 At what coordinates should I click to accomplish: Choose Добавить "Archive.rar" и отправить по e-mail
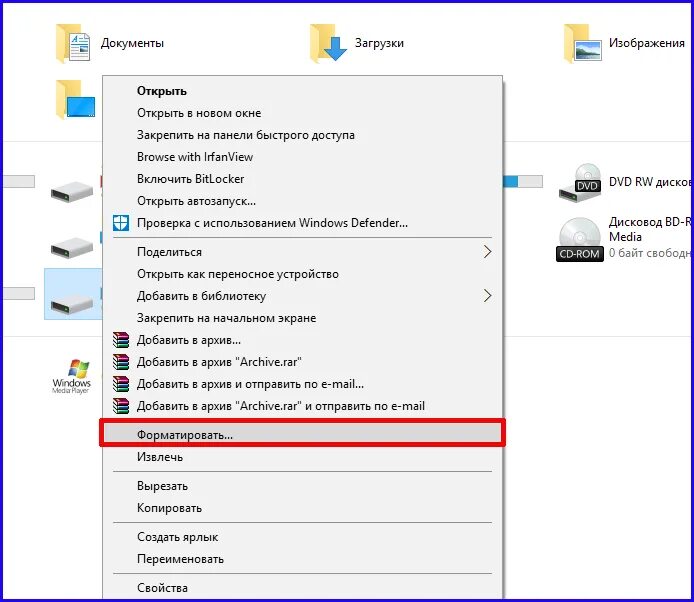click(x=303, y=406)
